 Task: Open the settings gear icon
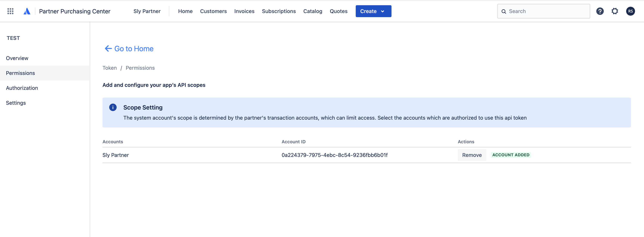point(615,11)
